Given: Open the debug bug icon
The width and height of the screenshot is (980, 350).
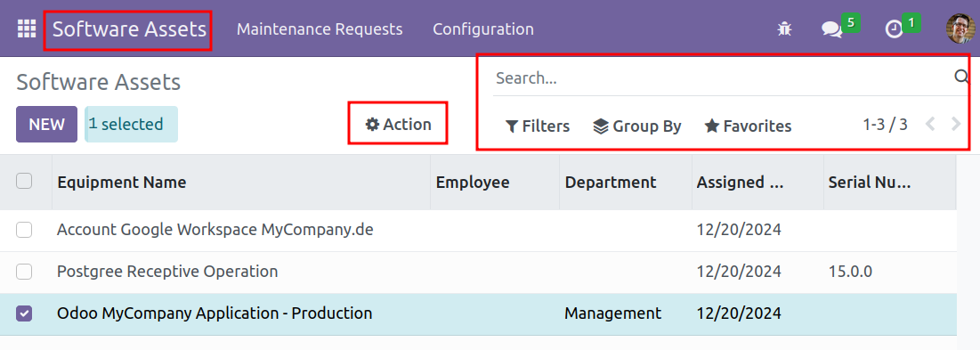Looking at the screenshot, I should click(x=784, y=28).
